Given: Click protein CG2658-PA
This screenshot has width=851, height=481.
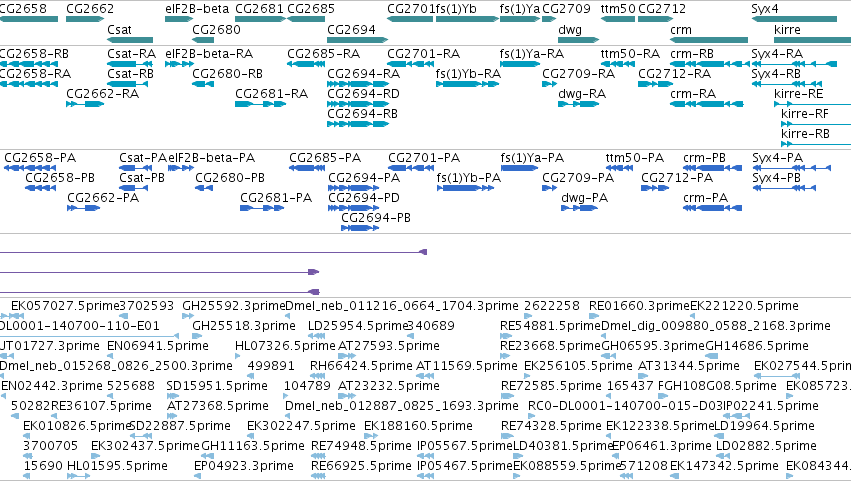Looking at the screenshot, I should tap(30, 168).
